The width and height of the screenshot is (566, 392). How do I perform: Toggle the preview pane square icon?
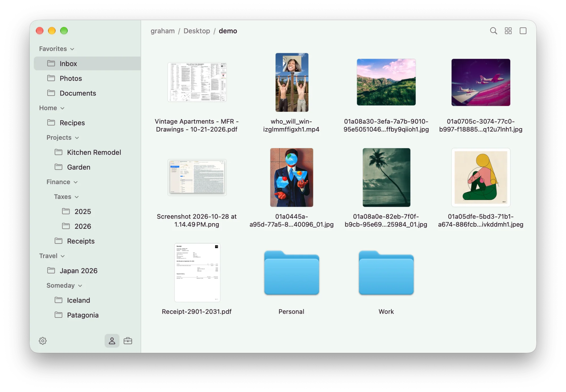523,31
